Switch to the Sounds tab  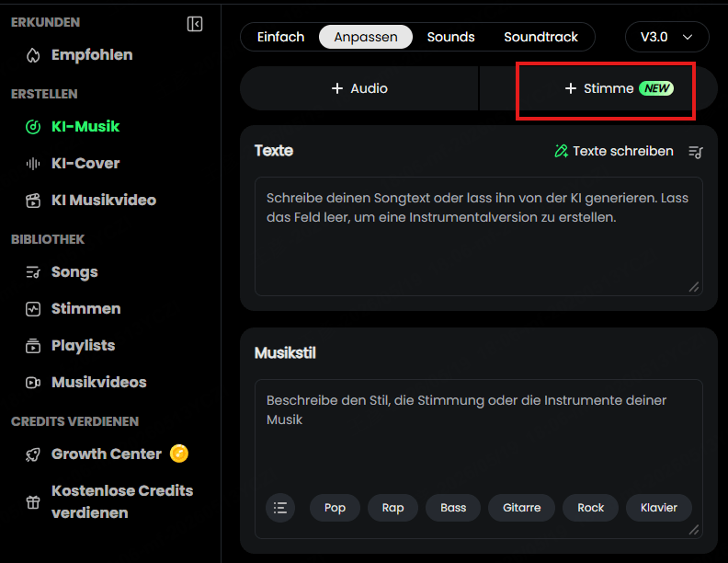pos(450,37)
